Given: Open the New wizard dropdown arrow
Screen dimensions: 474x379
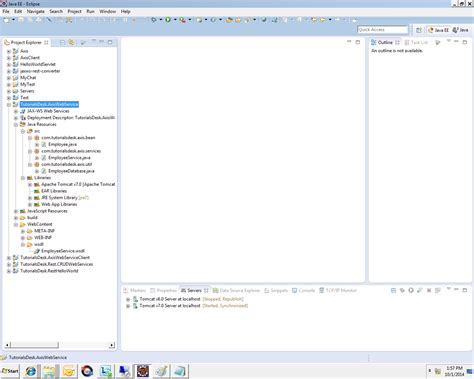Looking at the screenshot, I should pos(14,20).
